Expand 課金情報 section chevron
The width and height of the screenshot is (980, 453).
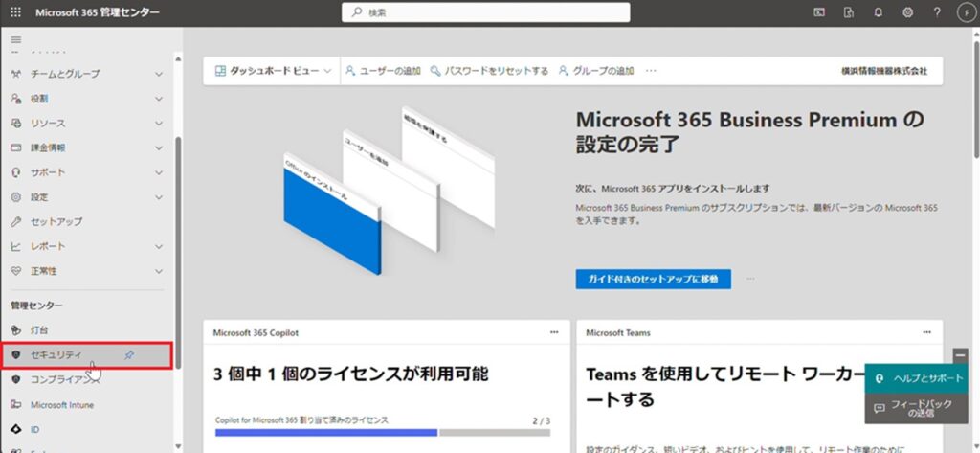(x=159, y=147)
